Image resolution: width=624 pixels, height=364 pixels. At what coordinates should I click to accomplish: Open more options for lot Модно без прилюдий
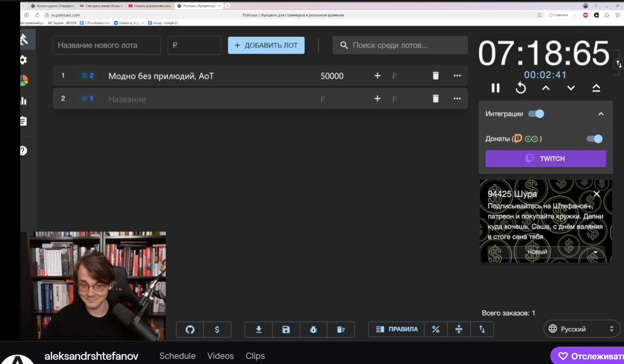click(457, 76)
